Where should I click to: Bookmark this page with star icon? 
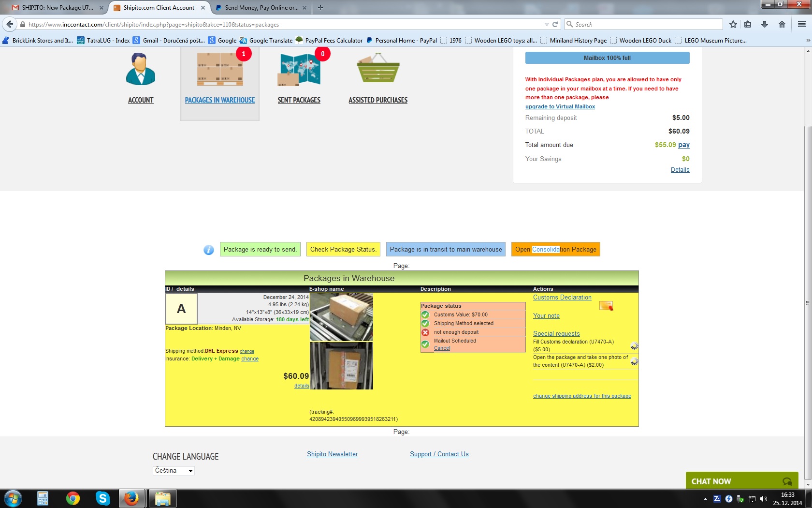pyautogui.click(x=733, y=24)
